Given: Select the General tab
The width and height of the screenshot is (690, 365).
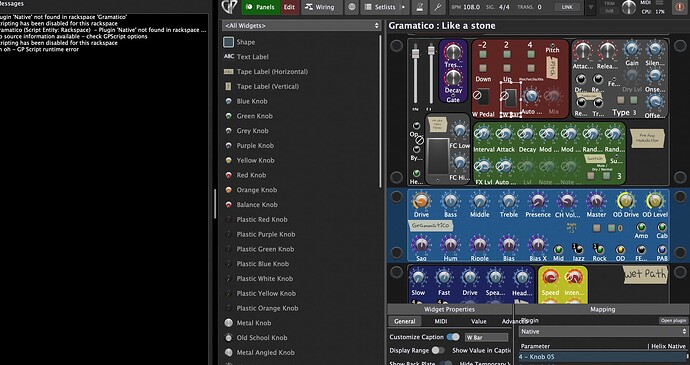Looking at the screenshot, I should (x=404, y=321).
